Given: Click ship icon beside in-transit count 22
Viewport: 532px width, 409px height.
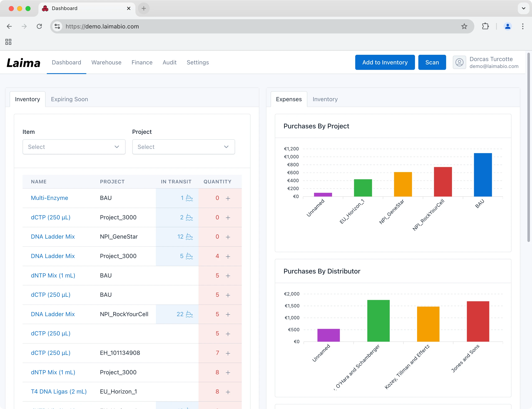Looking at the screenshot, I should coord(189,314).
